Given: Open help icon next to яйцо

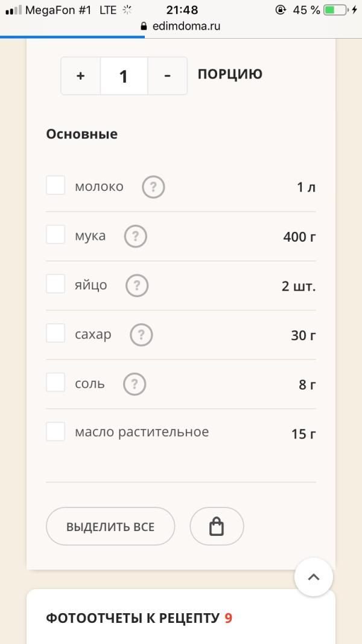Looking at the screenshot, I should pyautogui.click(x=137, y=286).
